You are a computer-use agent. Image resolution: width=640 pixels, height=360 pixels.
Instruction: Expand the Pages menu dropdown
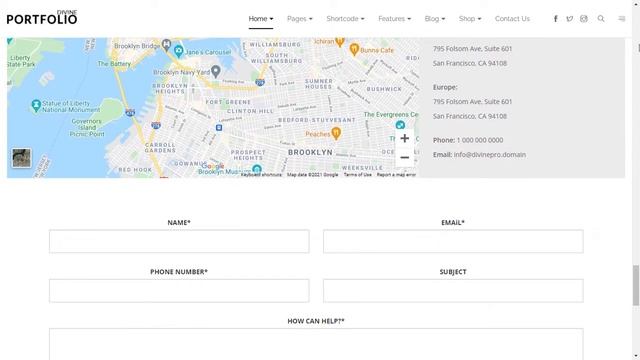pyautogui.click(x=300, y=19)
